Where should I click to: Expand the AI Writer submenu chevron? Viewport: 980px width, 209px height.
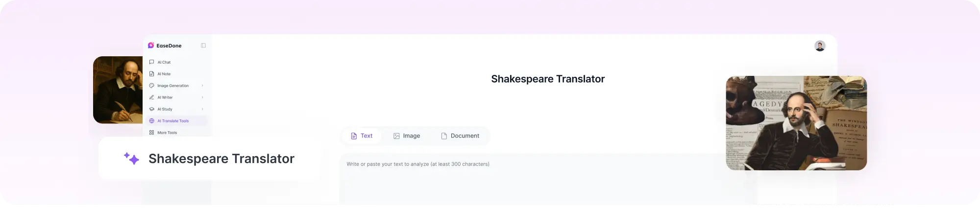(x=202, y=97)
